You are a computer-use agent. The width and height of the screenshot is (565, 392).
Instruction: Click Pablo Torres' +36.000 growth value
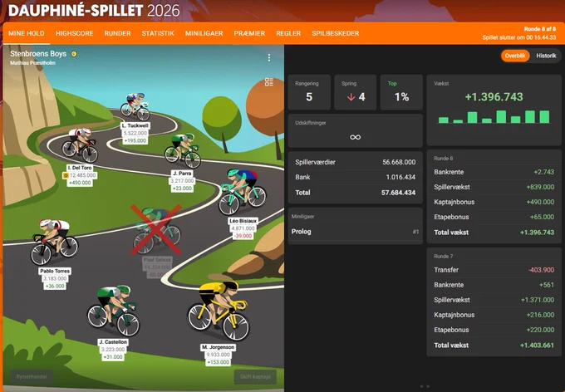pos(54,286)
